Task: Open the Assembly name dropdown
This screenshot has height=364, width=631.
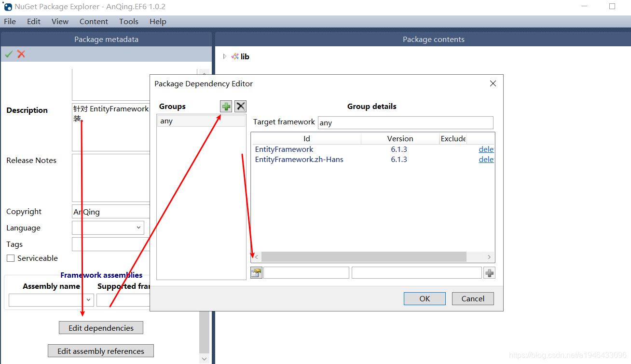Action: (88, 300)
